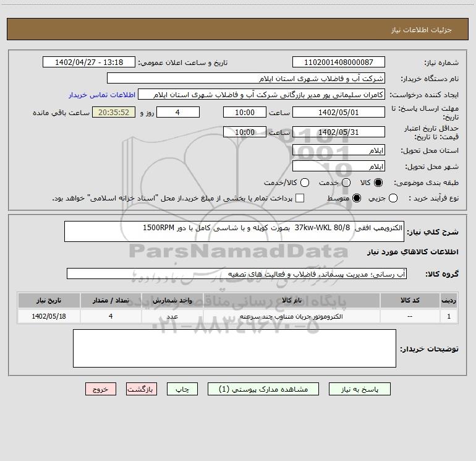Click the چاپ print button
Image resolution: width=476 pixels, height=461 pixels.
pos(182,389)
